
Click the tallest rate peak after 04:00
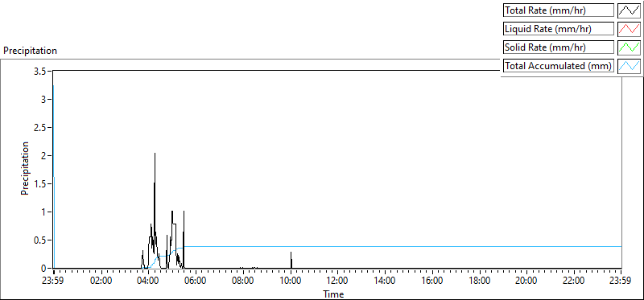155,154
